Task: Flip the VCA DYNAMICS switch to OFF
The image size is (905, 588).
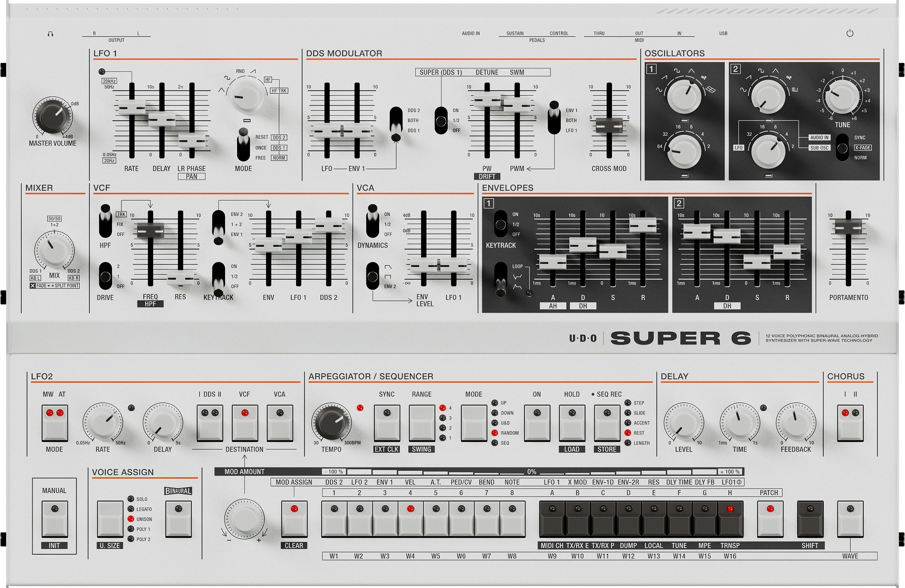Action: coord(372,235)
